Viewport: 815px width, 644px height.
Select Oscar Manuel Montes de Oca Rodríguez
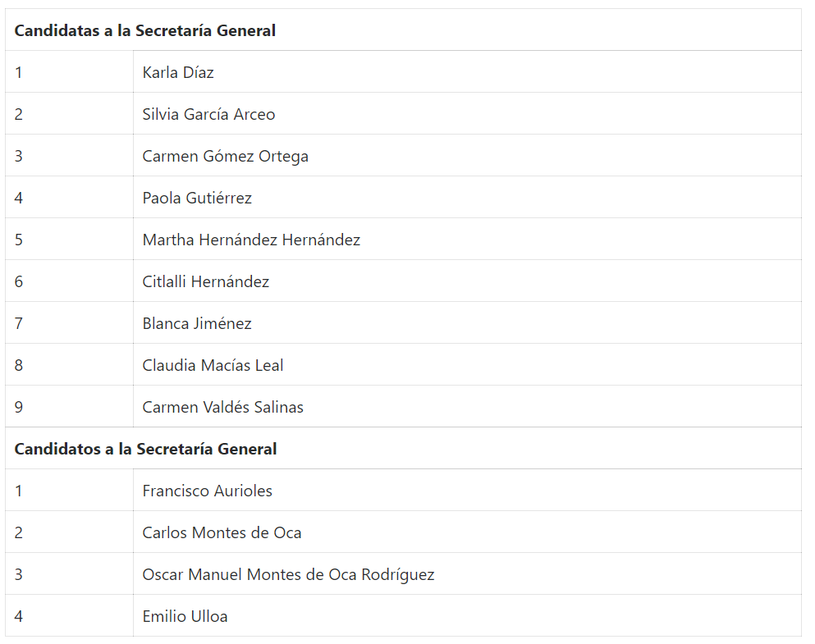coord(288,575)
